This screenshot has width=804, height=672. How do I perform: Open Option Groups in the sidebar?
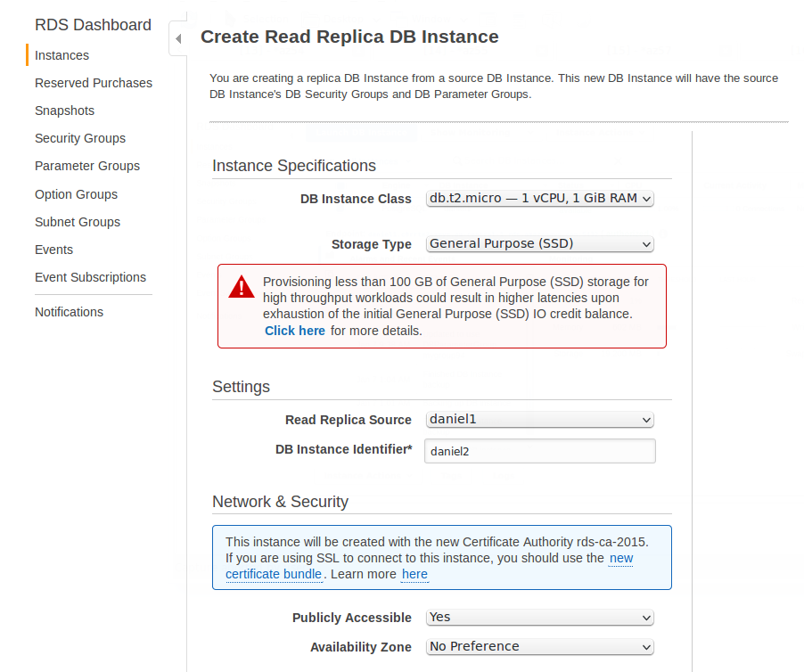coord(76,194)
